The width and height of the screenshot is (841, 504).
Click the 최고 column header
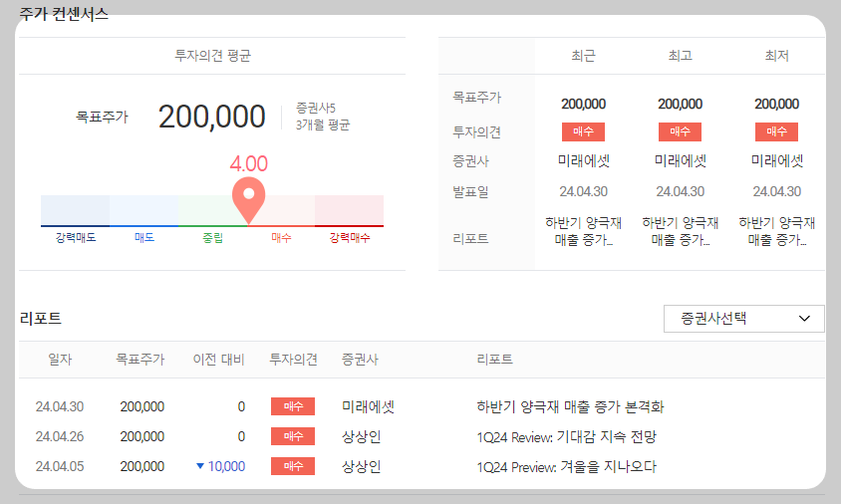pyautogui.click(x=681, y=56)
